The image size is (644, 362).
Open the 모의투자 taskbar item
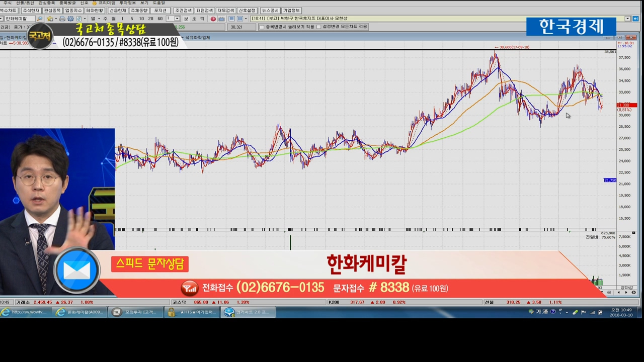point(136,312)
